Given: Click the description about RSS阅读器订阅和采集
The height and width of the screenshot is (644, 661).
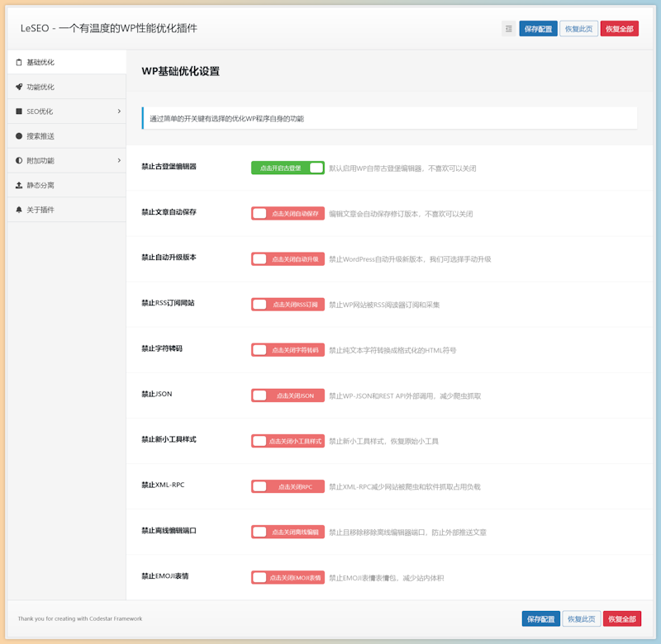Looking at the screenshot, I should [x=384, y=305].
